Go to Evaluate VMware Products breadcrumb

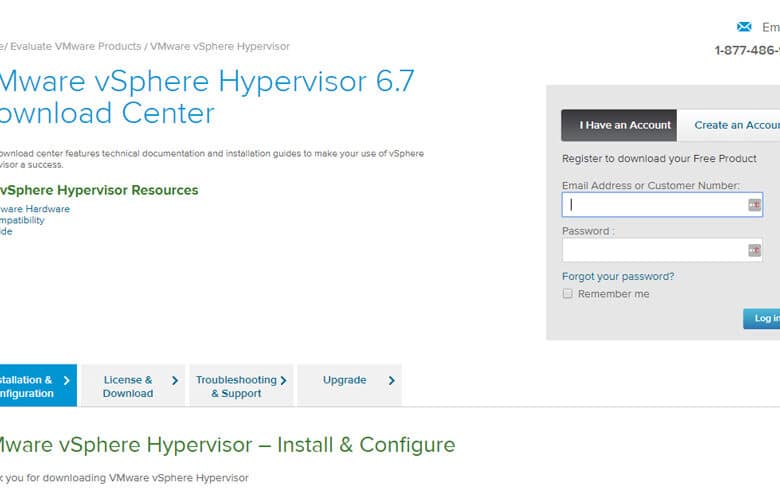(76, 46)
